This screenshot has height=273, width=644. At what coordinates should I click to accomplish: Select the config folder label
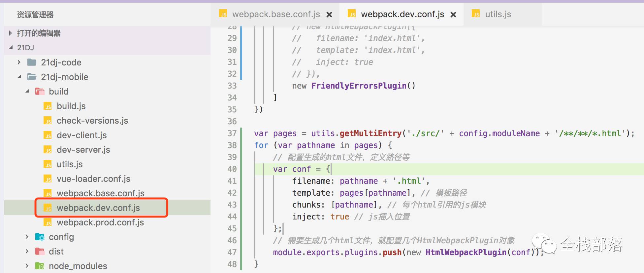(x=61, y=237)
